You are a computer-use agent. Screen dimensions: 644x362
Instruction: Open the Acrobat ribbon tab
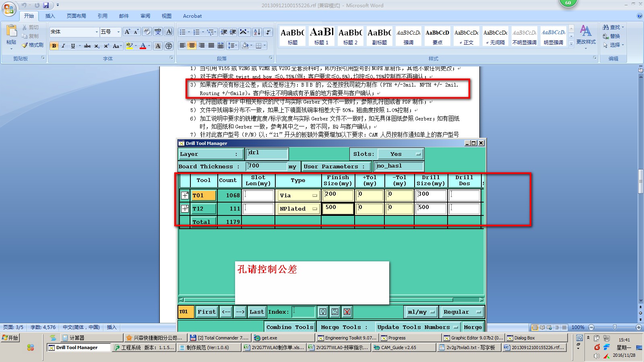pyautogui.click(x=192, y=16)
